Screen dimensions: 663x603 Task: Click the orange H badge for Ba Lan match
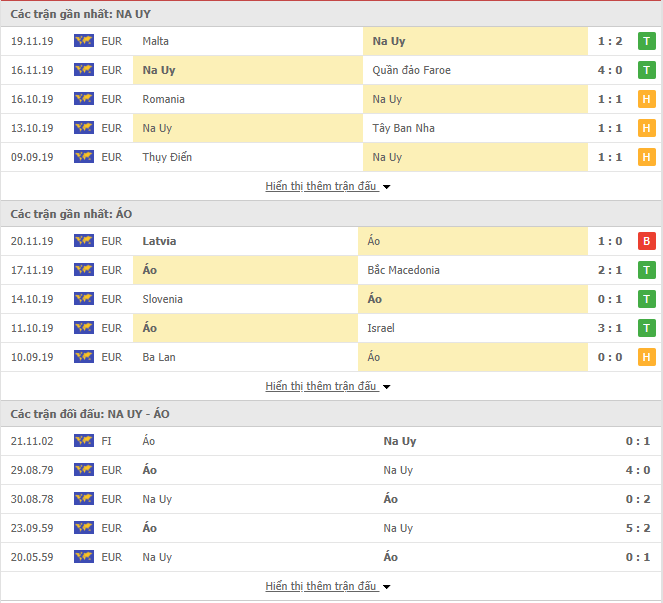(x=647, y=358)
